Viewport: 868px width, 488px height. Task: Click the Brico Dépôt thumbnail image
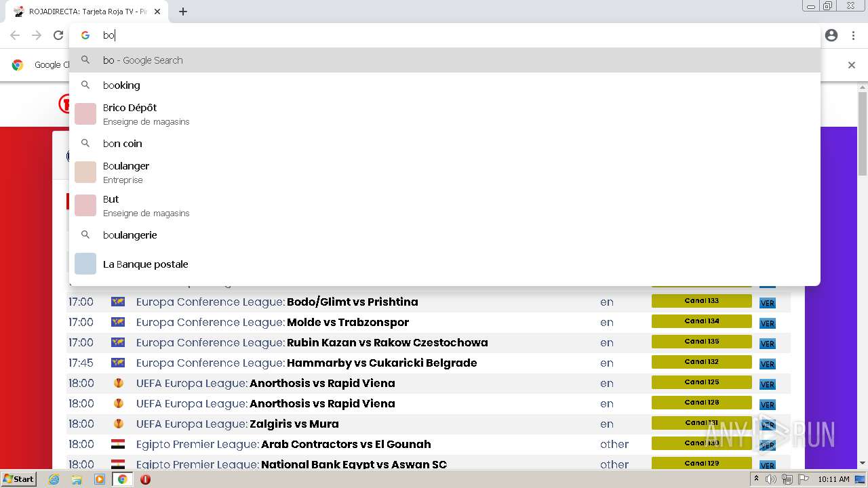click(85, 114)
